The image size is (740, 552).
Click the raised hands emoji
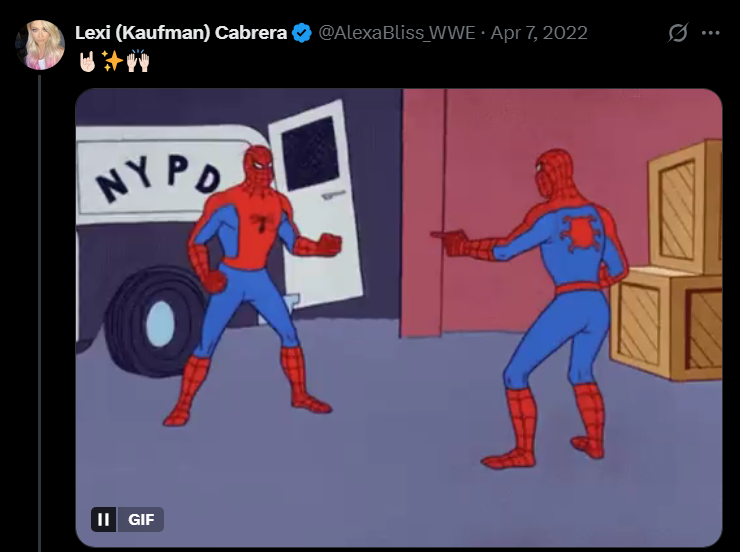tap(138, 61)
